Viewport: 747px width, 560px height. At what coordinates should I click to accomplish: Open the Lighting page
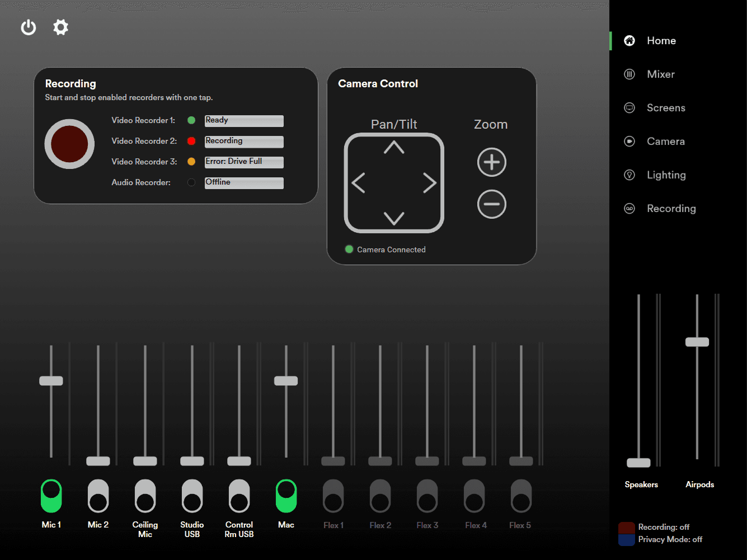click(x=666, y=175)
